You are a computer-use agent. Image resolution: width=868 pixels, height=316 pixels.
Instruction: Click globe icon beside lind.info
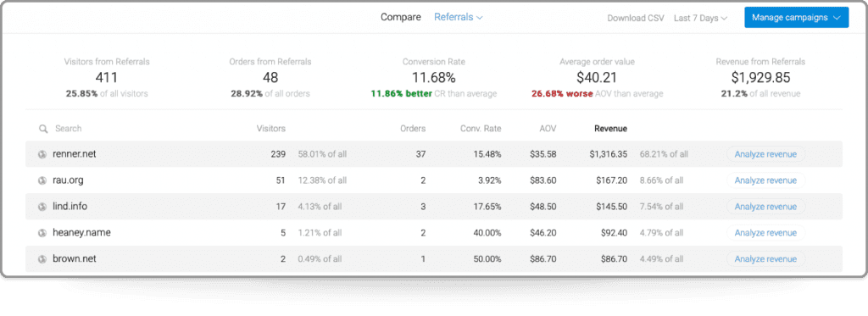[42, 207]
